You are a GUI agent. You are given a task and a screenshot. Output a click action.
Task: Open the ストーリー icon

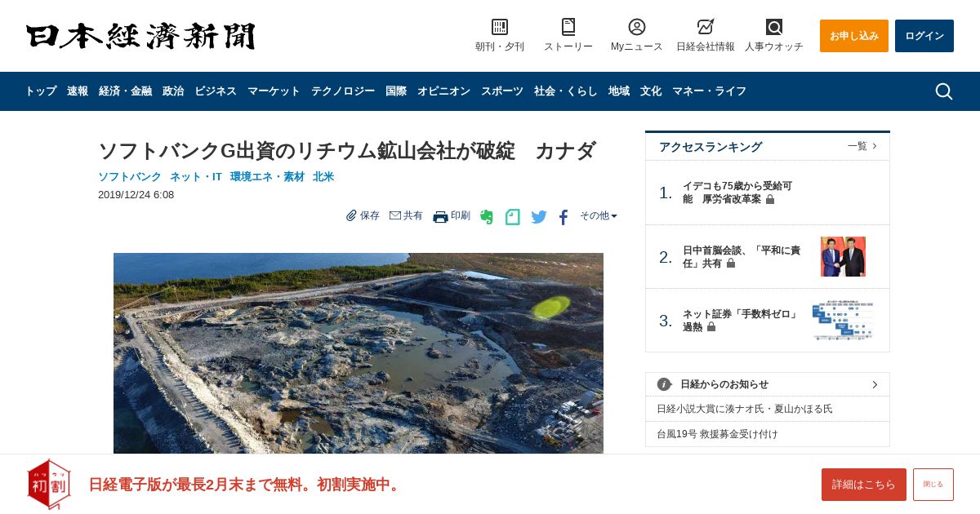(x=568, y=27)
